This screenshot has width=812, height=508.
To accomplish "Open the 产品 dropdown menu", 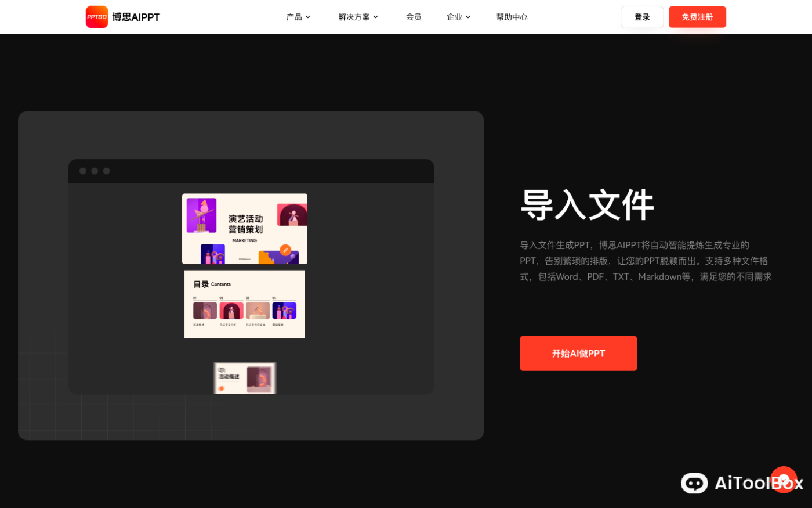I will pos(298,17).
